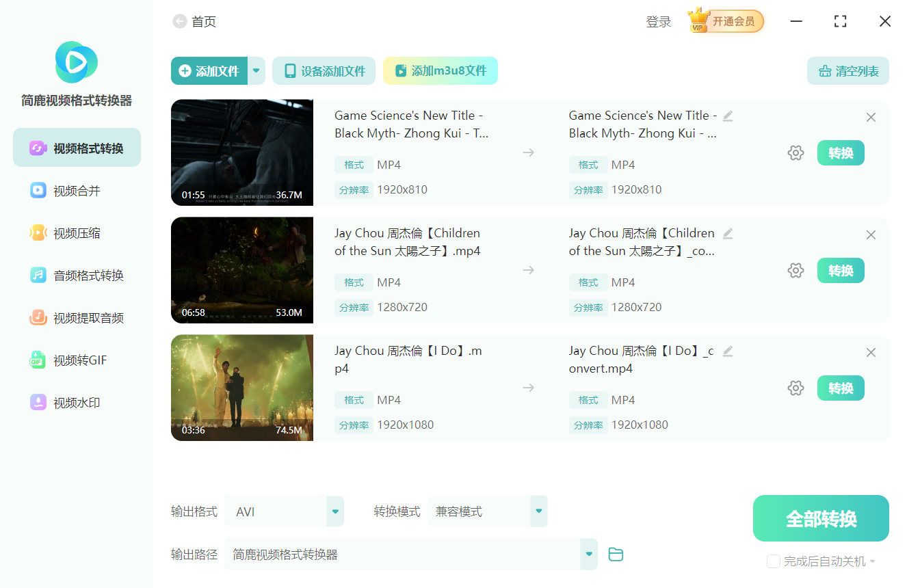907x588 pixels.
Task: Open Children of the Sun video thumbnail
Action: pos(242,270)
